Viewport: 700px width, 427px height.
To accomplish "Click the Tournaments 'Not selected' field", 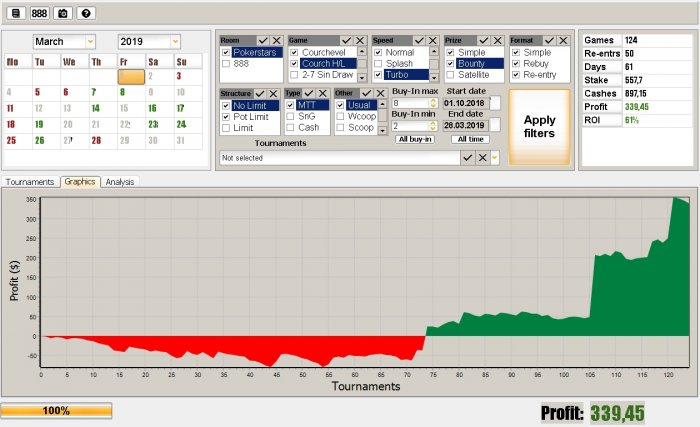I will 340,158.
